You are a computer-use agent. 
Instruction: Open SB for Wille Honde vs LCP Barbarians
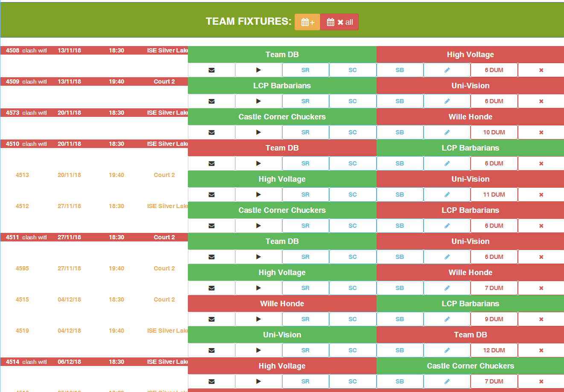click(400, 319)
